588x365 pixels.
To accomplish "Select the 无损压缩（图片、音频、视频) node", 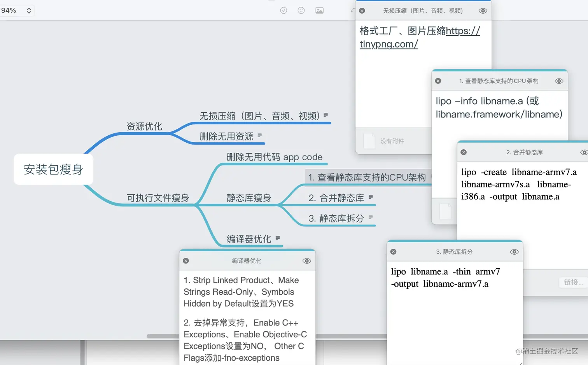I will pos(260,116).
